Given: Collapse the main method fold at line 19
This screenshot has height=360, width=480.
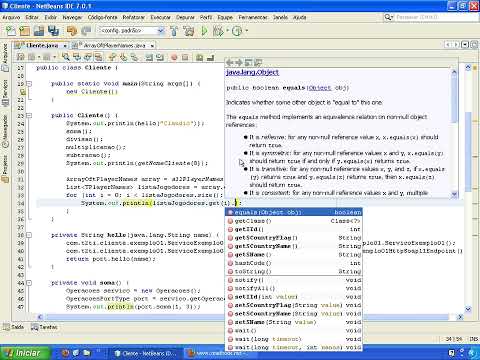Looking at the screenshot, I should [29, 84].
